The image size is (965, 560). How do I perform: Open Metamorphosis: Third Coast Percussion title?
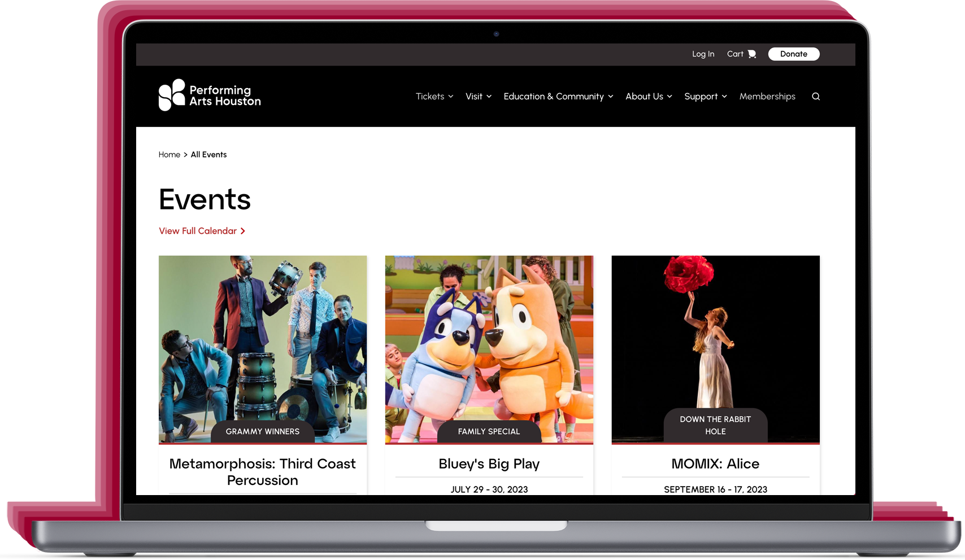tap(263, 472)
